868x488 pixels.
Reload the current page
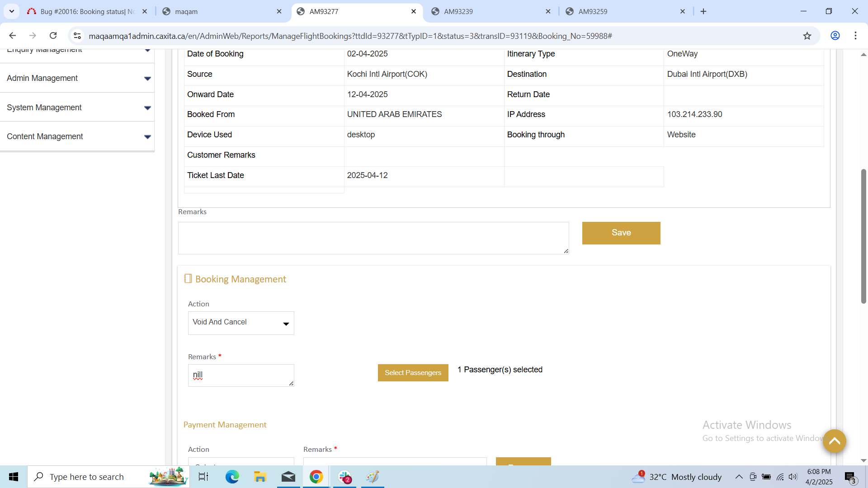pyautogui.click(x=53, y=36)
